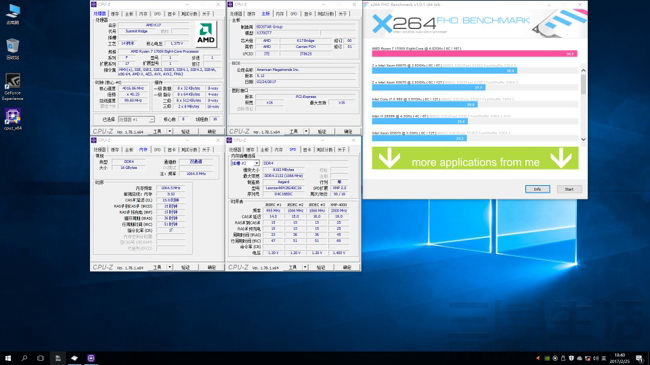
Task: Click 确定 button in the SPD CPU-Z window
Action: (347, 268)
